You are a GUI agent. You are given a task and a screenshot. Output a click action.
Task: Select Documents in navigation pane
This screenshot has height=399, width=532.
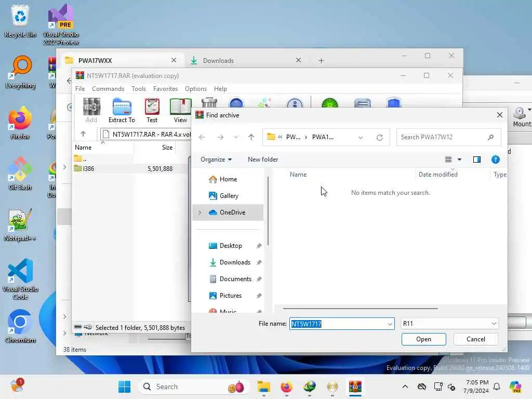228,279
